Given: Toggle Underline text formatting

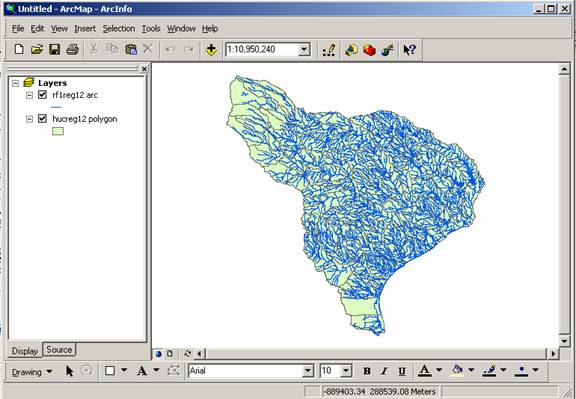Looking at the screenshot, I should point(402,371).
